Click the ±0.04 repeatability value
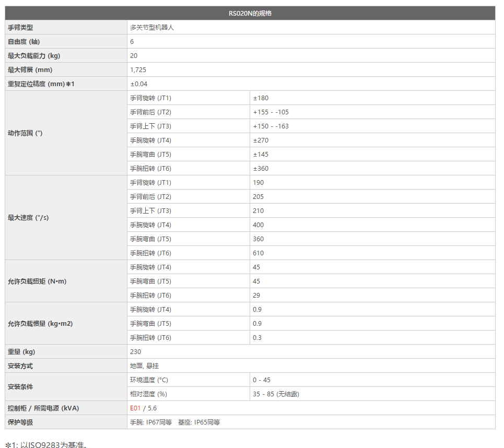 tap(139, 84)
